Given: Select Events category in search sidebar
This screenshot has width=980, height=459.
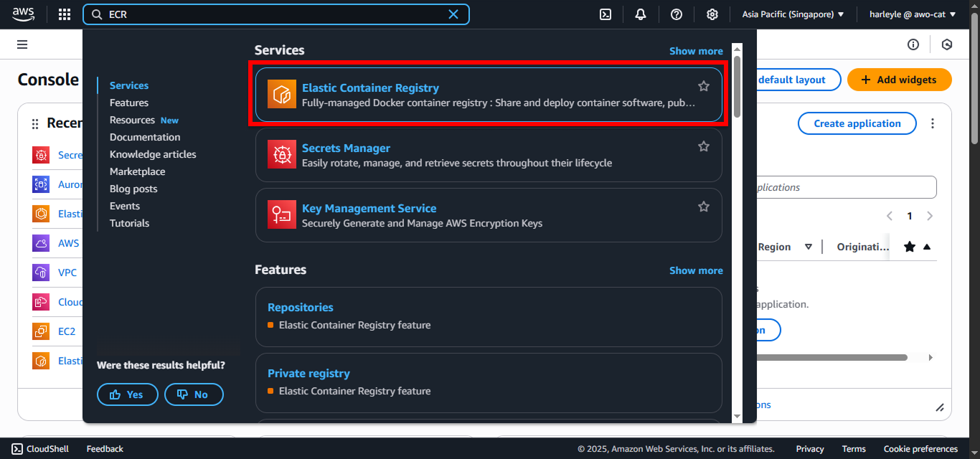Looking at the screenshot, I should [x=125, y=206].
